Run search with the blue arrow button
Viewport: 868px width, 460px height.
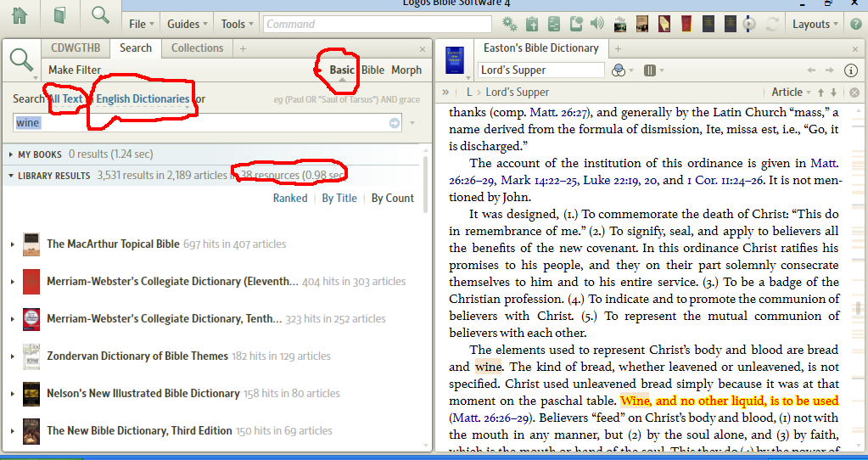395,123
